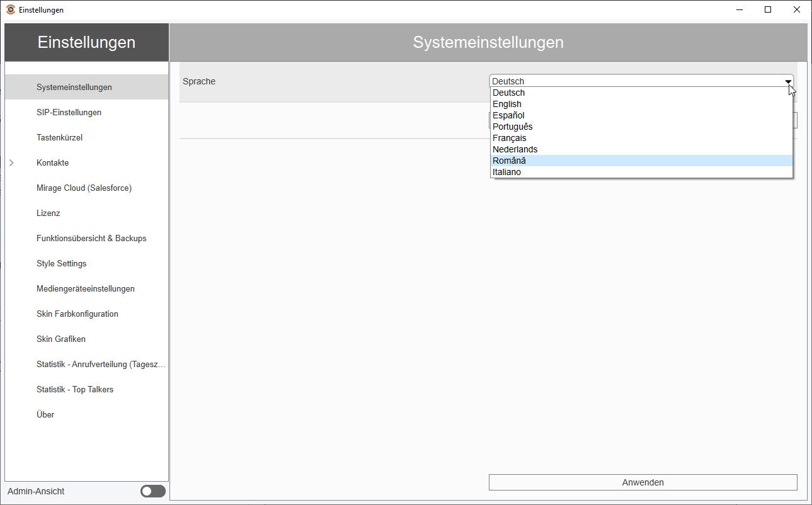Click the Einstellungen app icon in title bar
This screenshot has height=505, width=812.
point(11,9)
